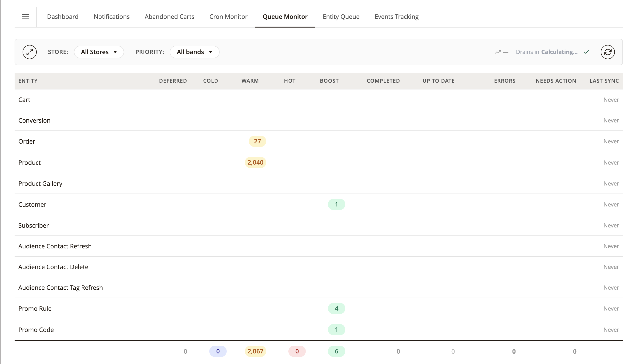This screenshot has height=364, width=637.
Task: Click the total deferred count 0
Action: (185, 352)
